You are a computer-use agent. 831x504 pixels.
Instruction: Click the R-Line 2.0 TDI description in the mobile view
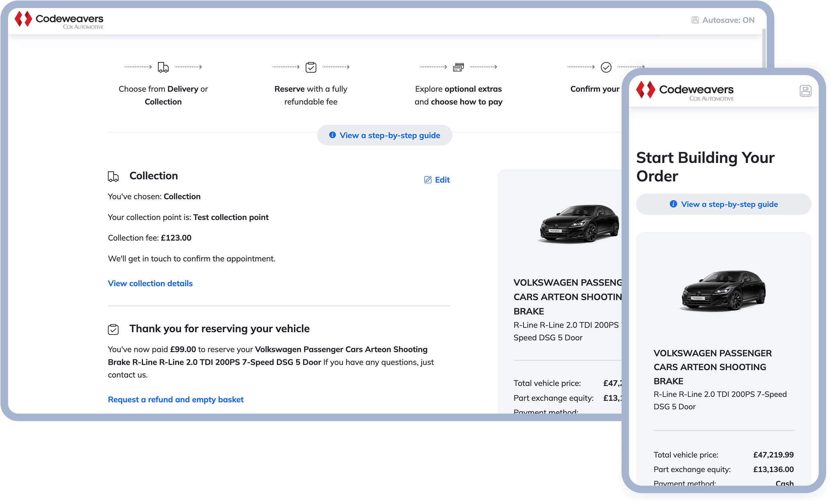click(720, 401)
